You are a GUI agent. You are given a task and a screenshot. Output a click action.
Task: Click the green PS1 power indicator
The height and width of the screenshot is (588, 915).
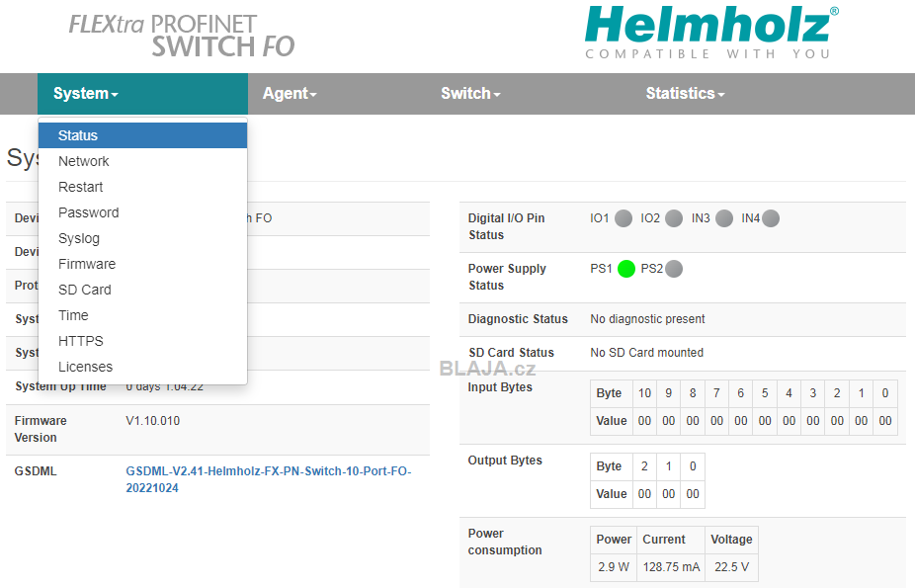click(x=626, y=269)
